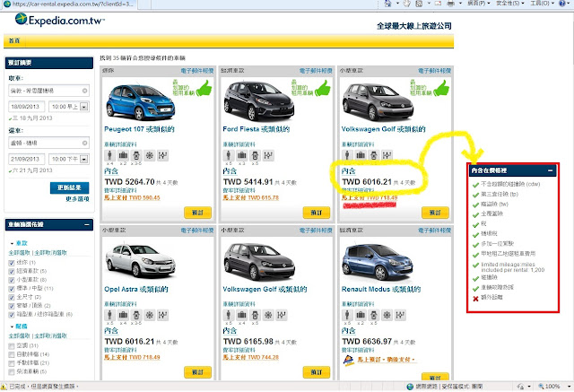Click the luggage icon on Opel Astra card
The width and height of the screenshot is (574, 392).
click(x=123, y=315)
